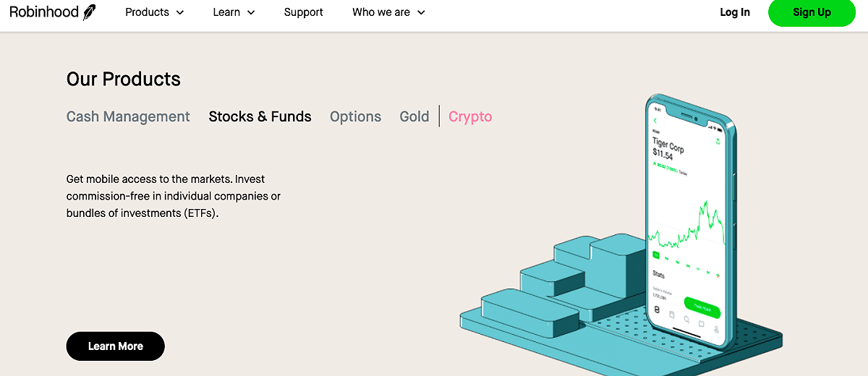Switch to the Gold product tab
The image size is (868, 376).
click(414, 116)
